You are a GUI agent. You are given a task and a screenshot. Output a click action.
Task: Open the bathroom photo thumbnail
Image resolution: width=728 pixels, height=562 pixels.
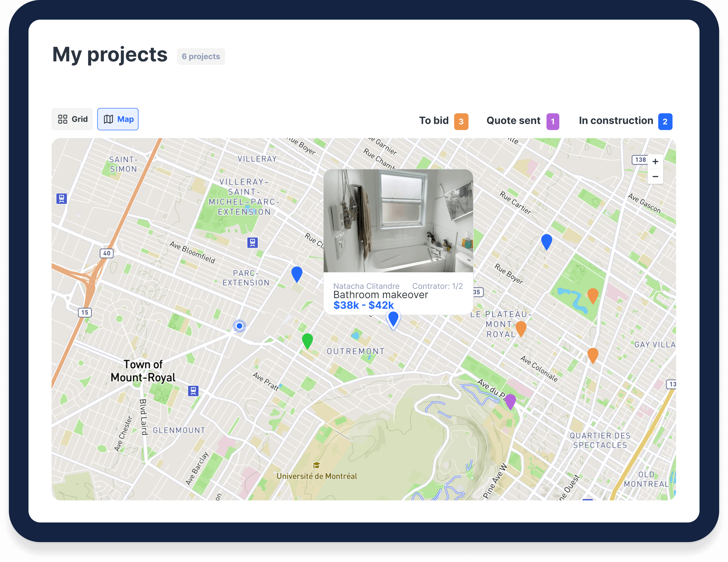[398, 220]
